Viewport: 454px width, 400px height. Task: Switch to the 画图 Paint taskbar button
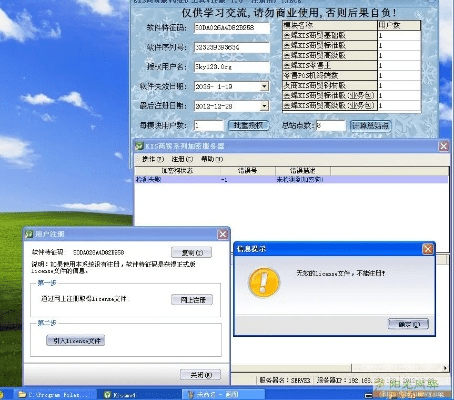coord(223,394)
